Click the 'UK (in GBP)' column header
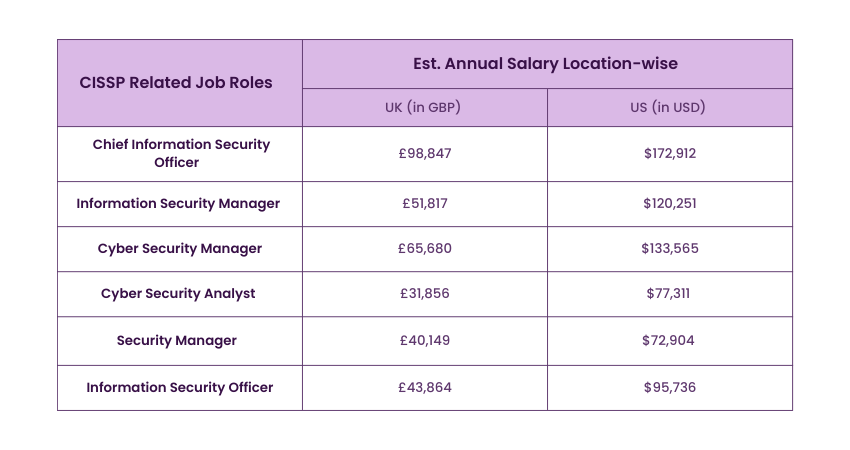850x450 pixels. point(425,107)
